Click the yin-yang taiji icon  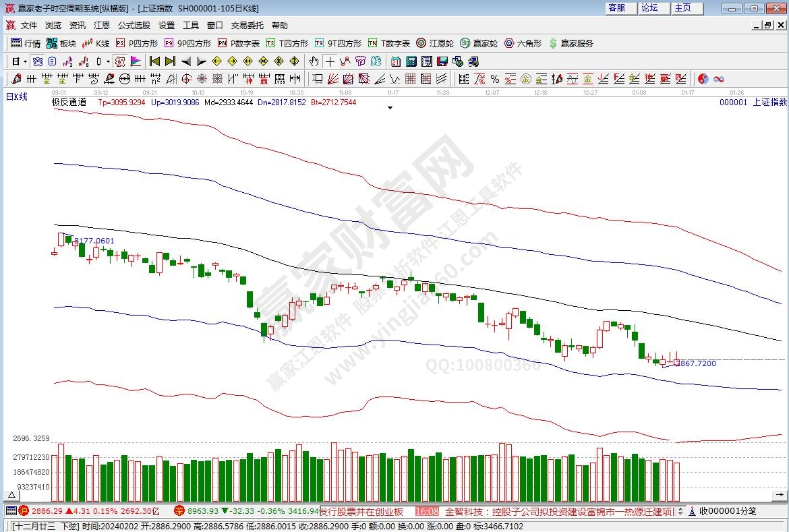point(703,79)
